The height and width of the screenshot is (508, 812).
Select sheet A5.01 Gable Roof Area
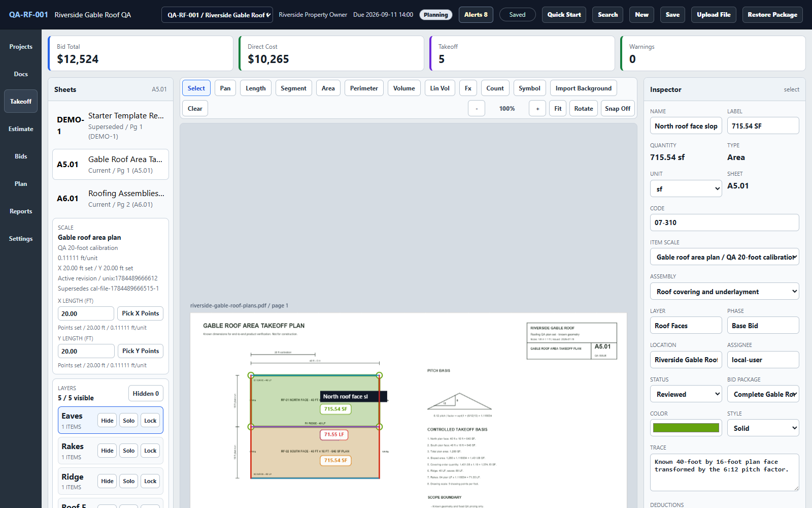pos(111,165)
